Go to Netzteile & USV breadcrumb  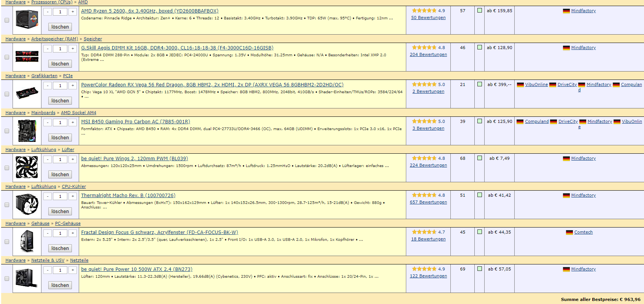coord(48,260)
